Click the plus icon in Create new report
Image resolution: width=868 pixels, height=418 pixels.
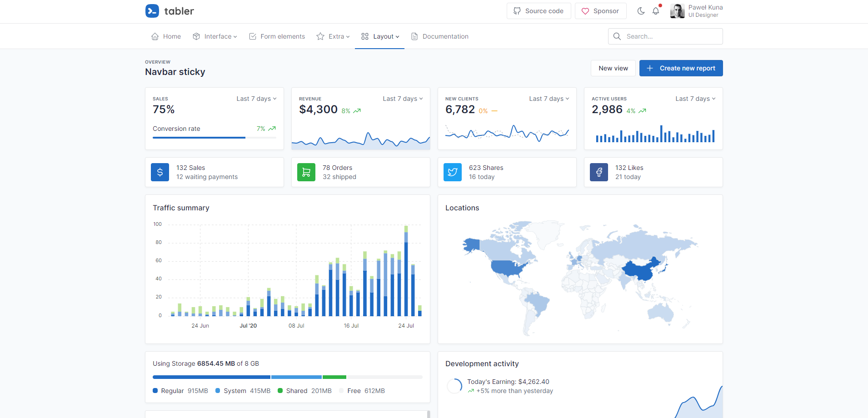[650, 68]
